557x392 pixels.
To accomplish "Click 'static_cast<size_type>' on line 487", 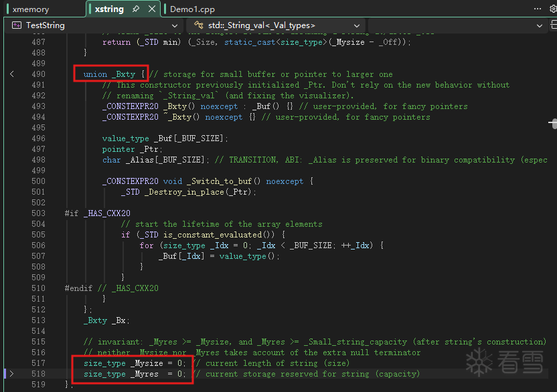I will pyautogui.click(x=276, y=42).
